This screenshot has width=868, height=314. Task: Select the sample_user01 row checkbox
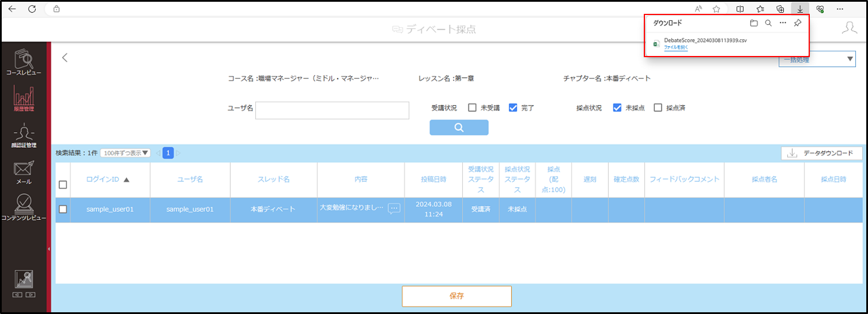[x=63, y=209]
